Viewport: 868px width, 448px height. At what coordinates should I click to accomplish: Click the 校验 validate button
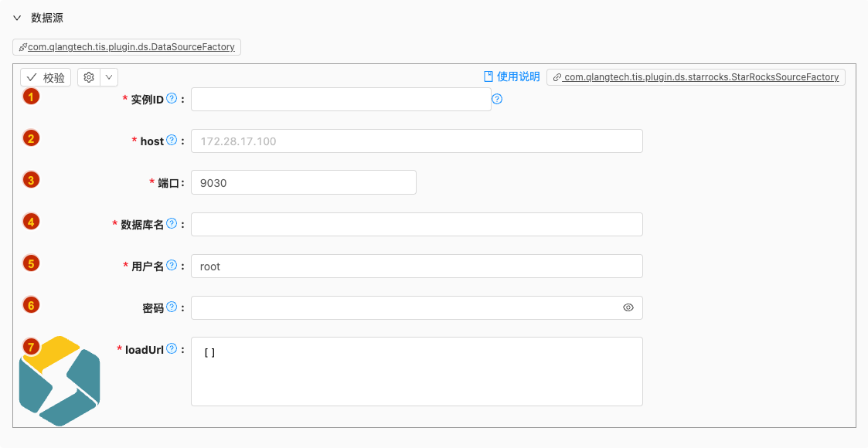(46, 77)
